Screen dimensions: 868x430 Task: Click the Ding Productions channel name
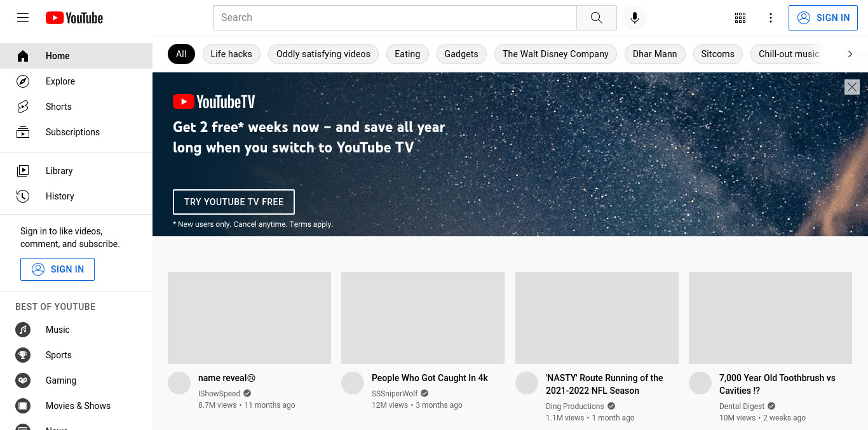[575, 406]
